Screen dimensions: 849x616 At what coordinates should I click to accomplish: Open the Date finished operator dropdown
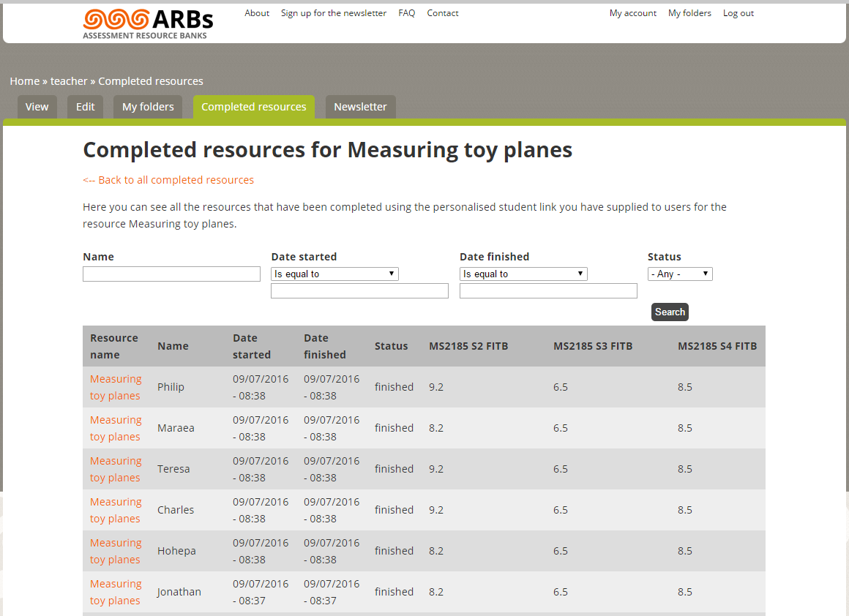[x=523, y=274]
